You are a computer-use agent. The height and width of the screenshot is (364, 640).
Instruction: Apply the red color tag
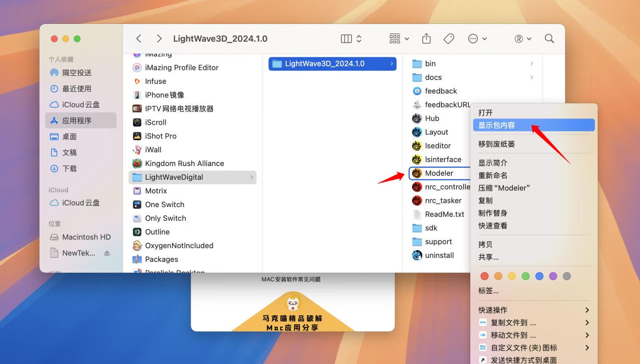tap(484, 276)
